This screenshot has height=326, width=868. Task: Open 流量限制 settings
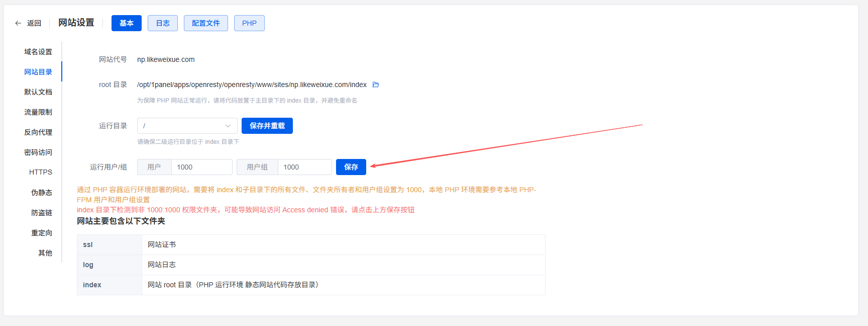click(38, 112)
